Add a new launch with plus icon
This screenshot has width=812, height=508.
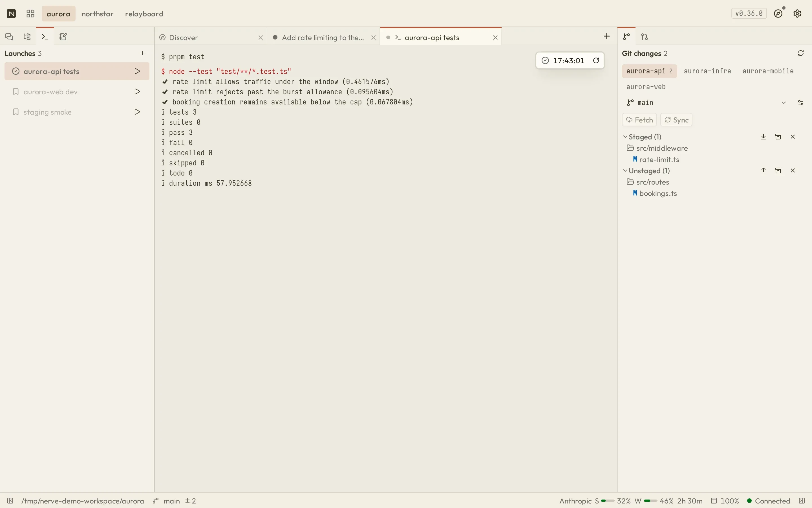pos(143,53)
